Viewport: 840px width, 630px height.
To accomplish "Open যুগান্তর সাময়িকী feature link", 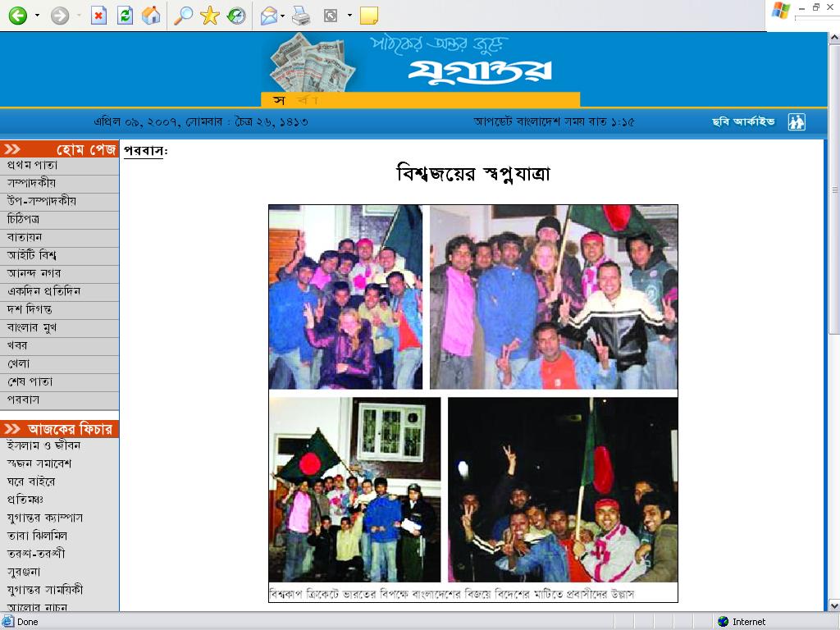I will [45, 590].
